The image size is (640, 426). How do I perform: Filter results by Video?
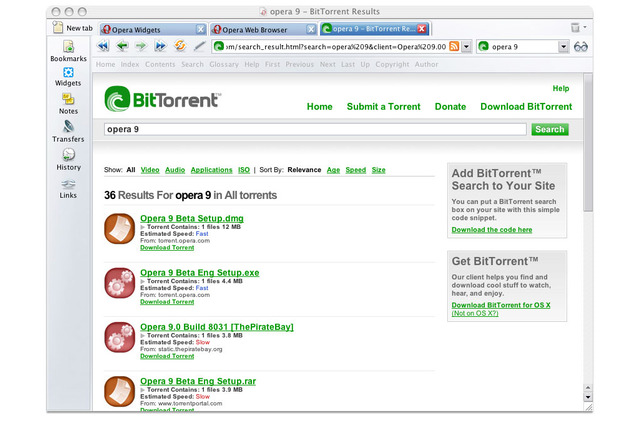pos(150,170)
